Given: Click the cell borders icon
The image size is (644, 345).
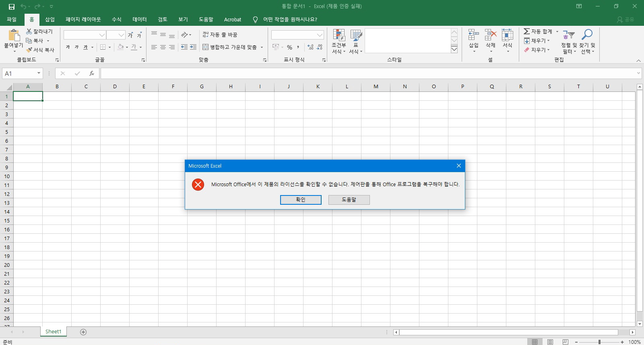Looking at the screenshot, I should pos(103,47).
